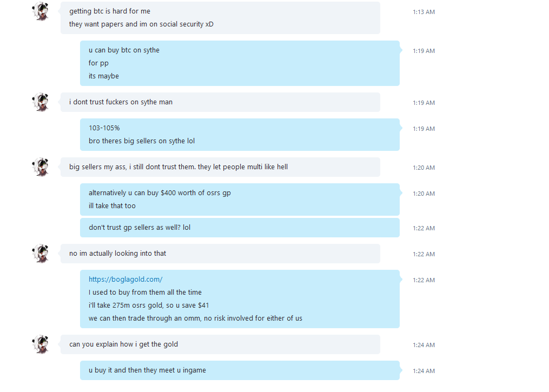Screen dimensions: 549x392
Task: Click 1:22 AM timestamp beside boglagold link
Action: pos(424,280)
